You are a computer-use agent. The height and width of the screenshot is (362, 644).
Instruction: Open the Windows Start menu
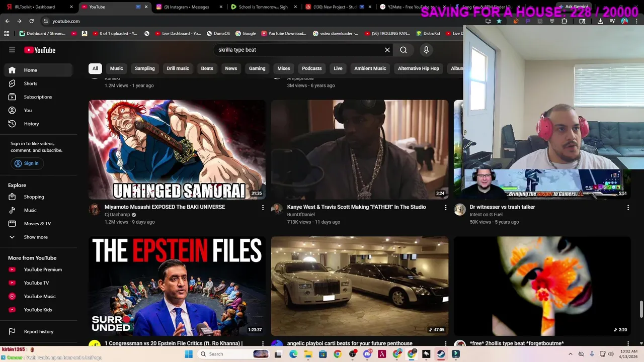tap(189, 354)
